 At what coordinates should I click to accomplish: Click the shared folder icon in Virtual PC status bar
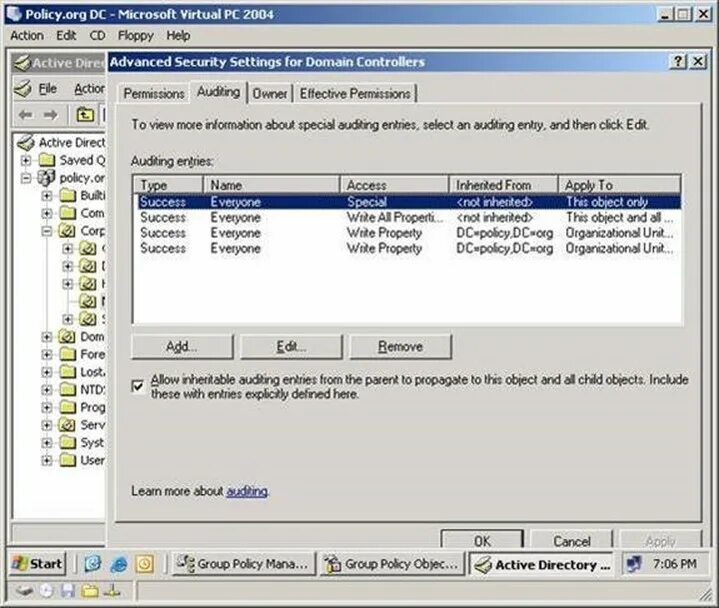(x=90, y=591)
